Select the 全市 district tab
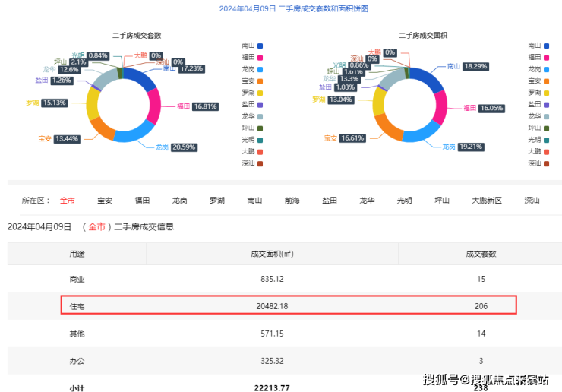562x392 pixels. point(68,201)
